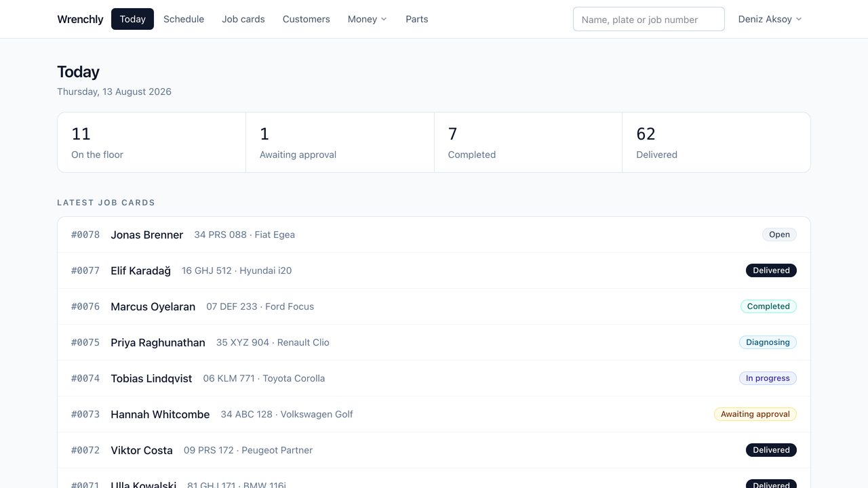Screen dimensions: 868x488
Task: Click job number #0075
Action: 85,342
